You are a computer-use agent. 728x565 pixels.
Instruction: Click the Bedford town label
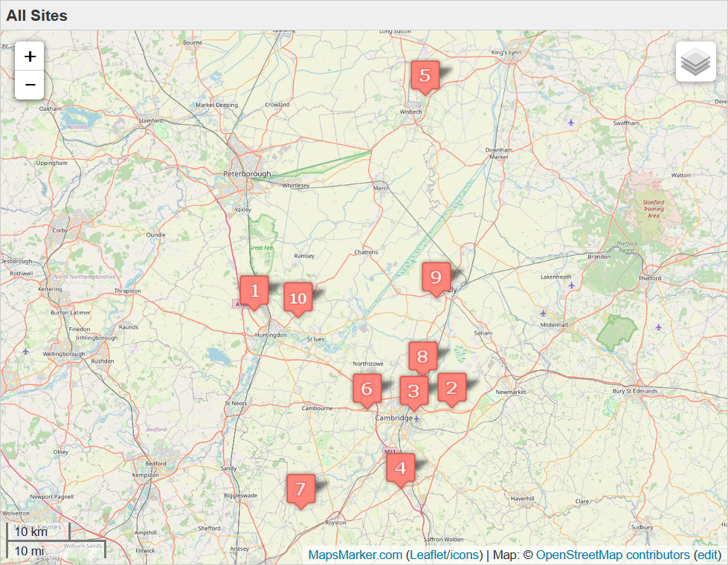coord(155,464)
